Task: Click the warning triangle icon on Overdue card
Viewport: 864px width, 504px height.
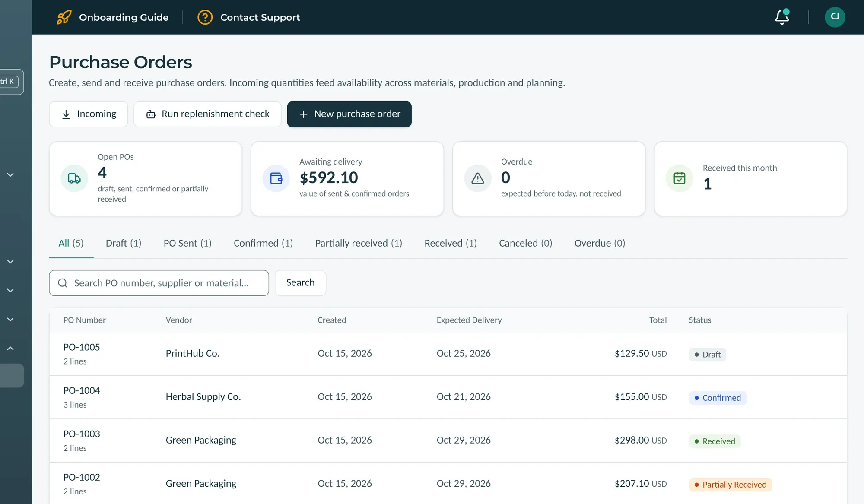Action: pyautogui.click(x=478, y=178)
